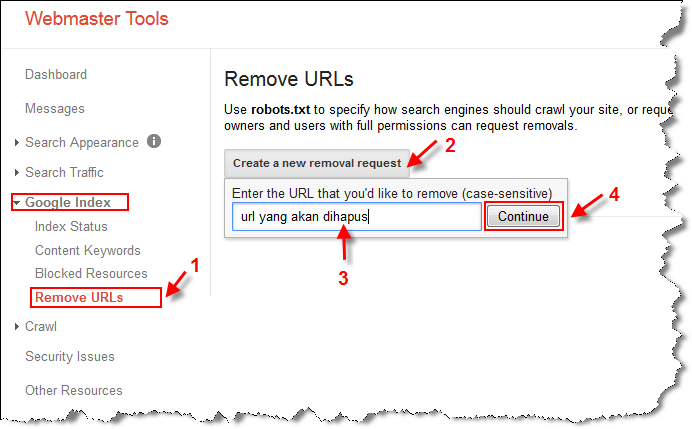Click the 'Enter the URL that you'd like to remove' label
Screen dimensions: 692x429
392,194
